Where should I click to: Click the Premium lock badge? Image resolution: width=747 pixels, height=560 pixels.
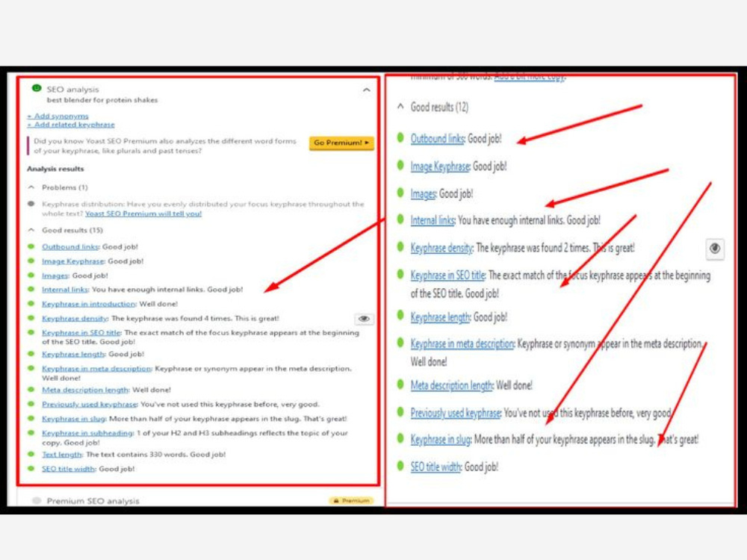[x=351, y=500]
